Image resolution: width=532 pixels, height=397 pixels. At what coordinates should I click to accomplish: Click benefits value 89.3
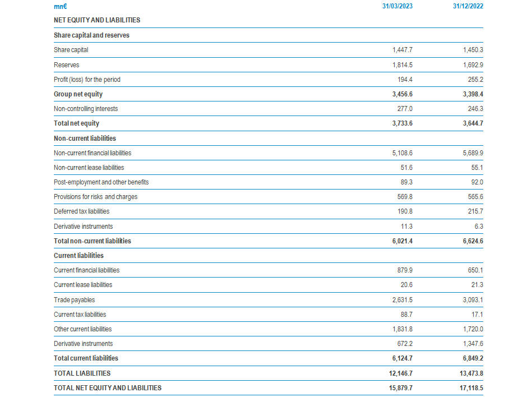point(406,182)
